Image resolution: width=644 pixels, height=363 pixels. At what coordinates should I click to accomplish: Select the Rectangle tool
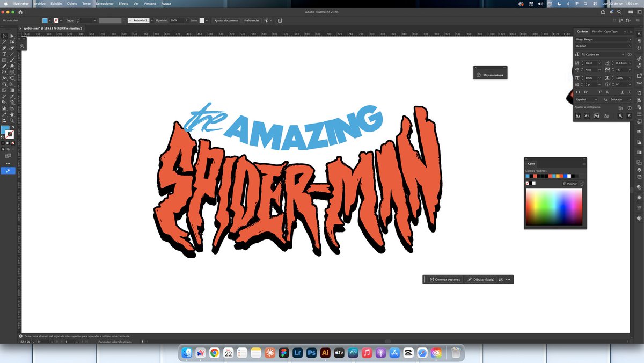[x=4, y=60]
